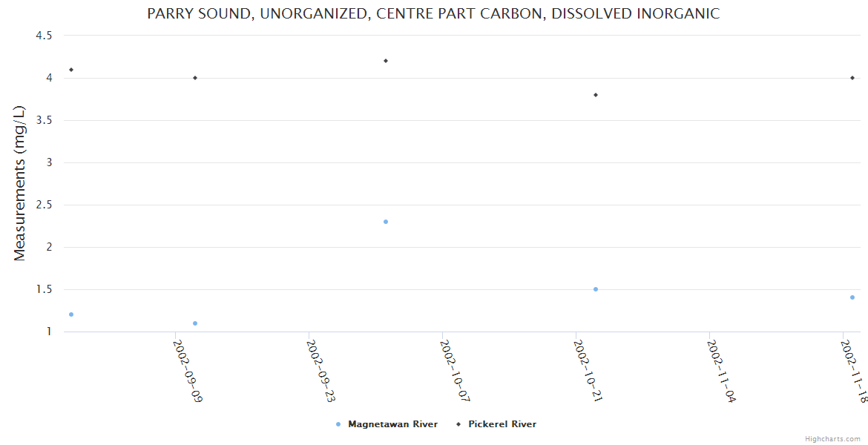Click the 2002-10-07 x-axis date label
868x445 pixels.
tap(454, 370)
